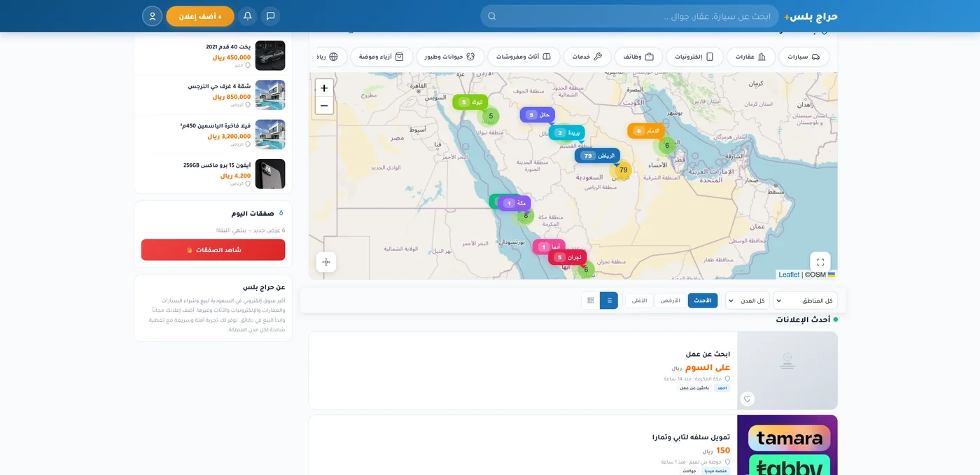The height and width of the screenshot is (475, 980).
Task: Click the شاهد الصفقات button
Action: (213, 250)
